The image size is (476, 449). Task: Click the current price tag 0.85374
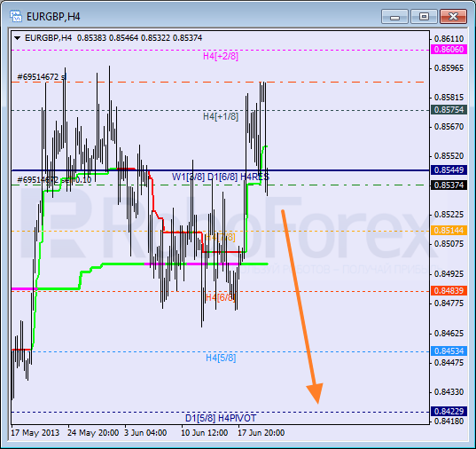(449, 185)
